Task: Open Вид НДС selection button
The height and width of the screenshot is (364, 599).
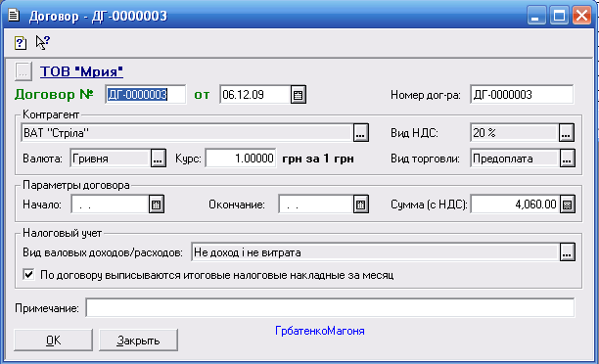Action: (567, 132)
